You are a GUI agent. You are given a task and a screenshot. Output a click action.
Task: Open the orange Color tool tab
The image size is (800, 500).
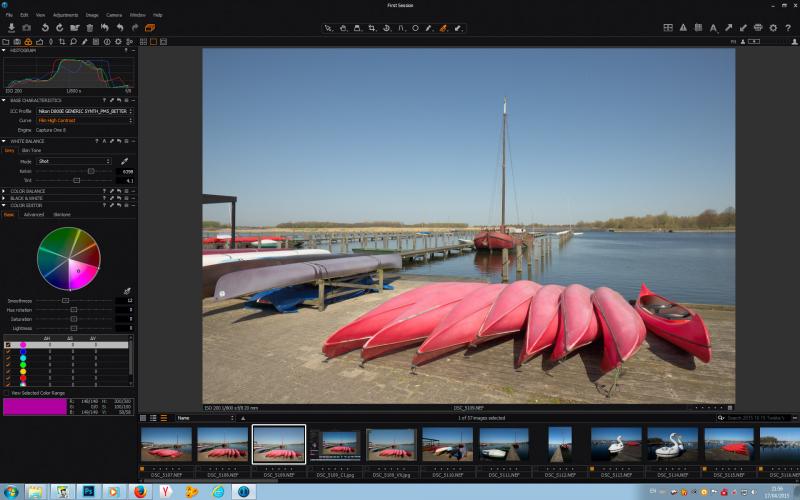tap(28, 42)
